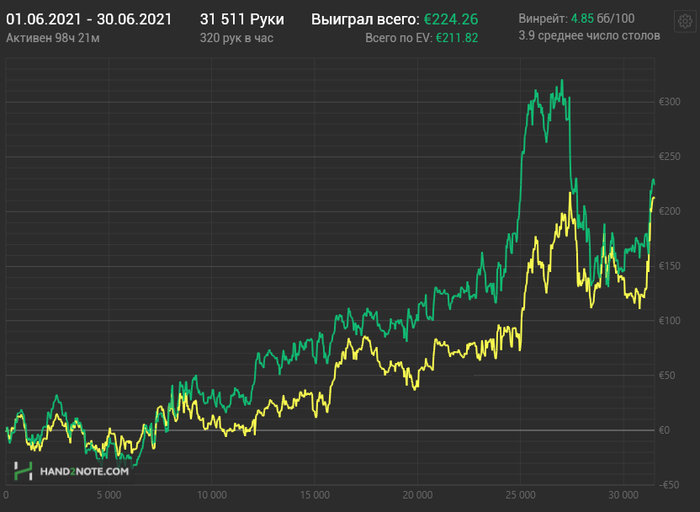The width and height of the screenshot is (700, 512).
Task: Click the total won value €224.26
Action: coord(451,19)
